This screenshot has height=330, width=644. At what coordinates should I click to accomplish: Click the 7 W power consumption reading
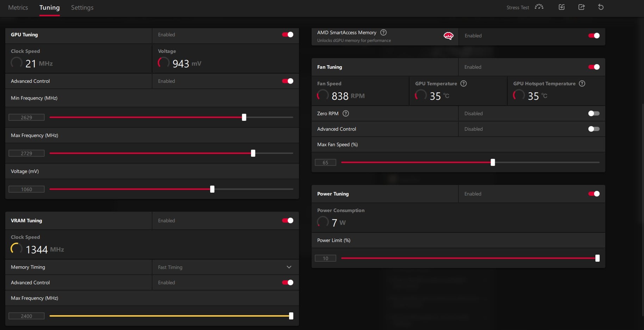338,223
